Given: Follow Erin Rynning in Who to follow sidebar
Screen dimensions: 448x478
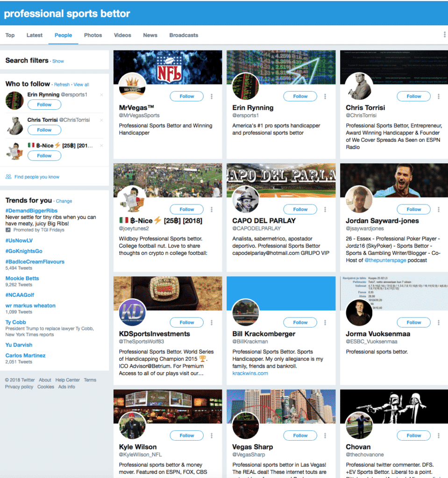Looking at the screenshot, I should 44,105.
